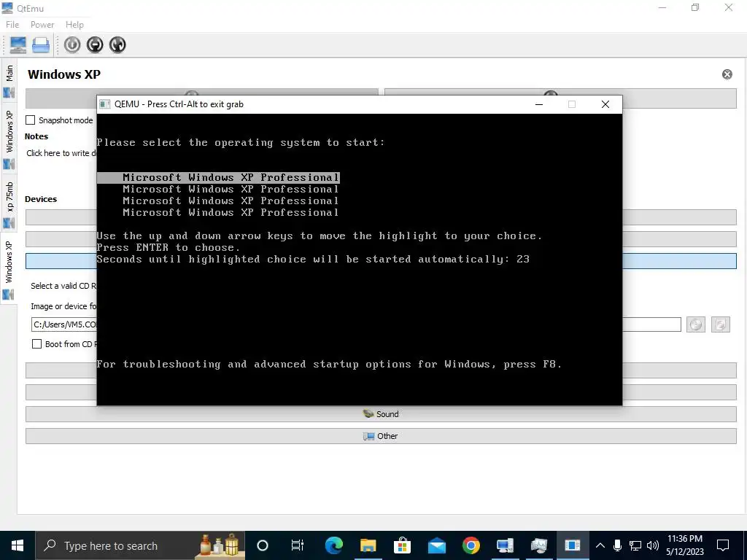Click the 'Seconds until highlighted choice' countdown line

tap(313, 259)
